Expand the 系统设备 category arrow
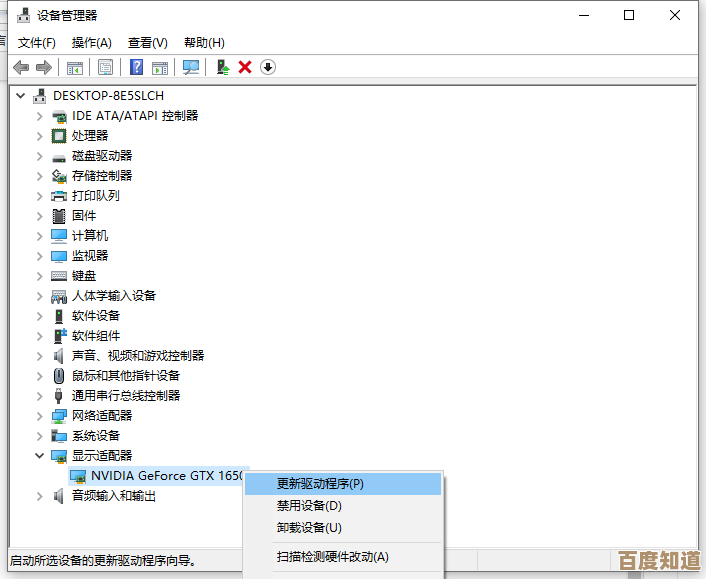The image size is (706, 579). pyautogui.click(x=40, y=436)
